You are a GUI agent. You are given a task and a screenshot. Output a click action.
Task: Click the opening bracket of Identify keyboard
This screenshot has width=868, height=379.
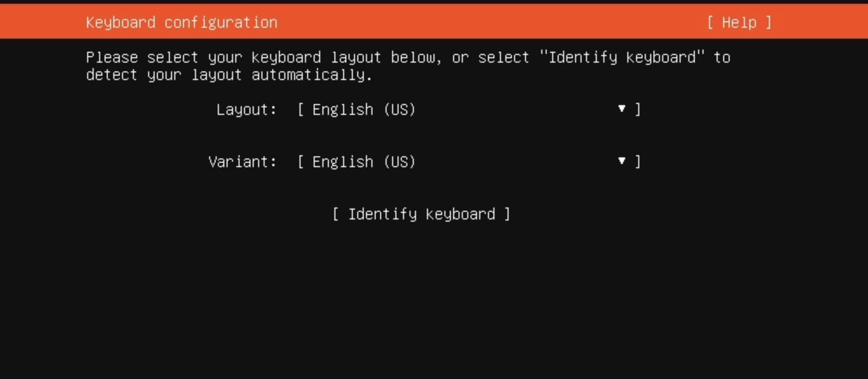[x=335, y=214]
